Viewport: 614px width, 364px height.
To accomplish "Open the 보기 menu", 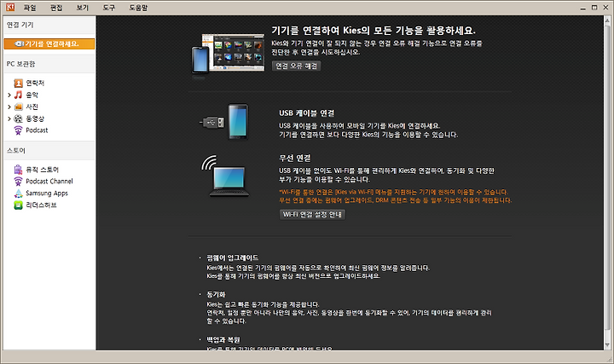I will click(82, 8).
